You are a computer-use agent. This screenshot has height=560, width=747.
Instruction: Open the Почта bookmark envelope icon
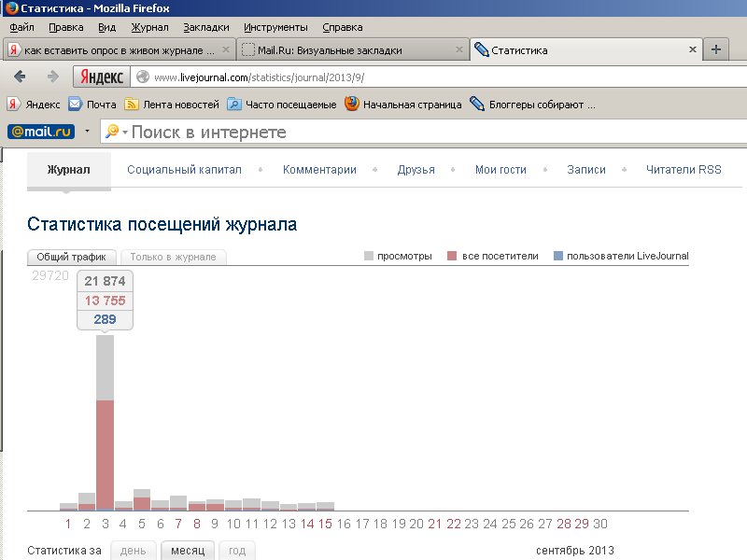(76, 105)
